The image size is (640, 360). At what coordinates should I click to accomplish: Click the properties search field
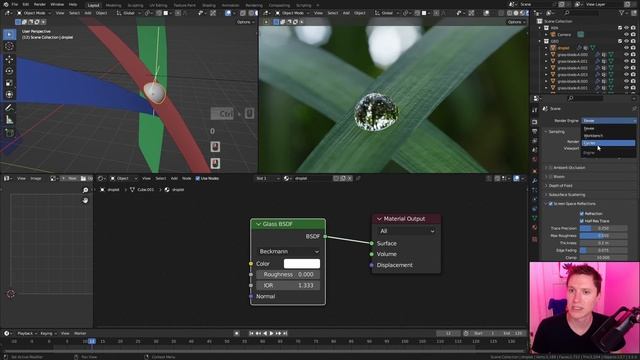pyautogui.click(x=586, y=98)
